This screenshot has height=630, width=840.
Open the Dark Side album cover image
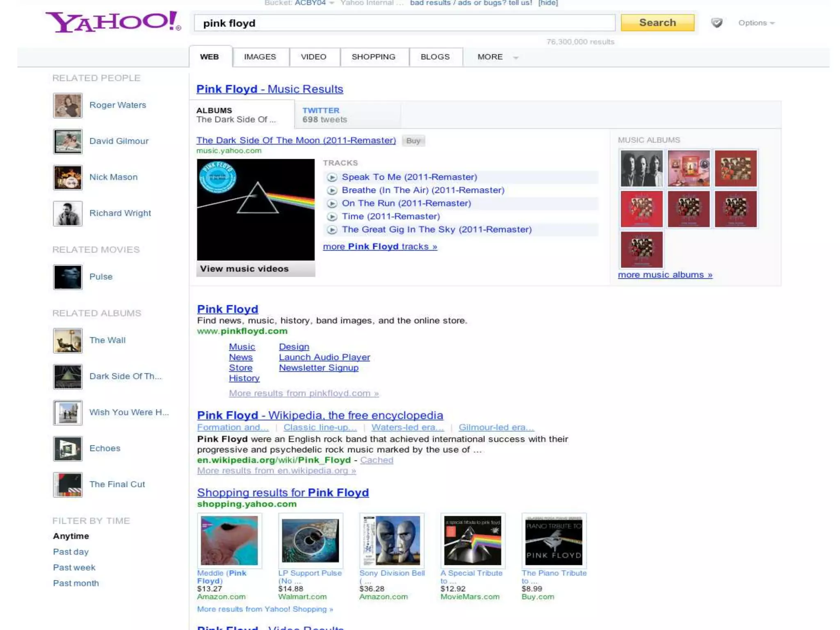256,210
